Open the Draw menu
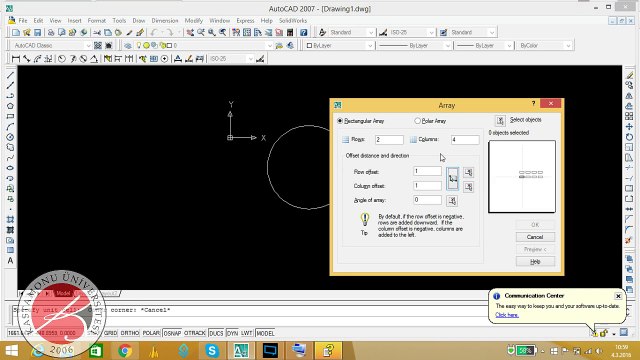640x360 pixels. 139,20
